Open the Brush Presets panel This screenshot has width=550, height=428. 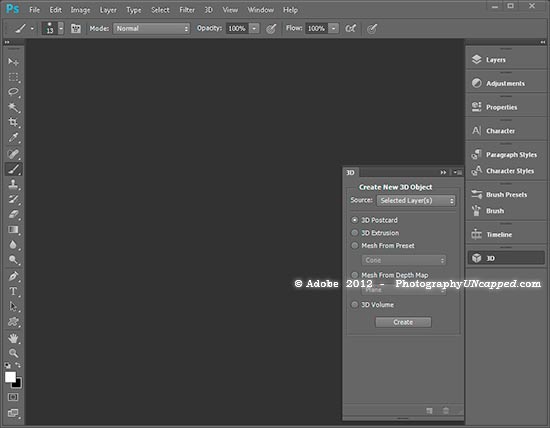point(506,194)
